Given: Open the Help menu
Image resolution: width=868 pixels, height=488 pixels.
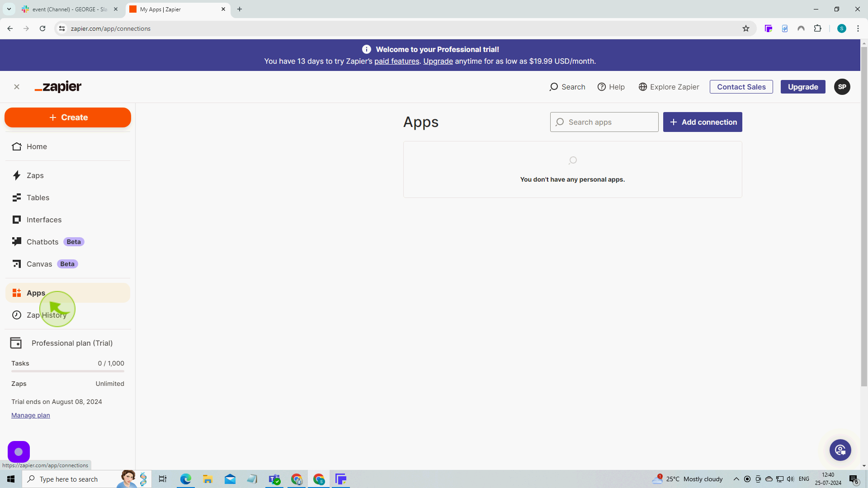Looking at the screenshot, I should coord(611,87).
